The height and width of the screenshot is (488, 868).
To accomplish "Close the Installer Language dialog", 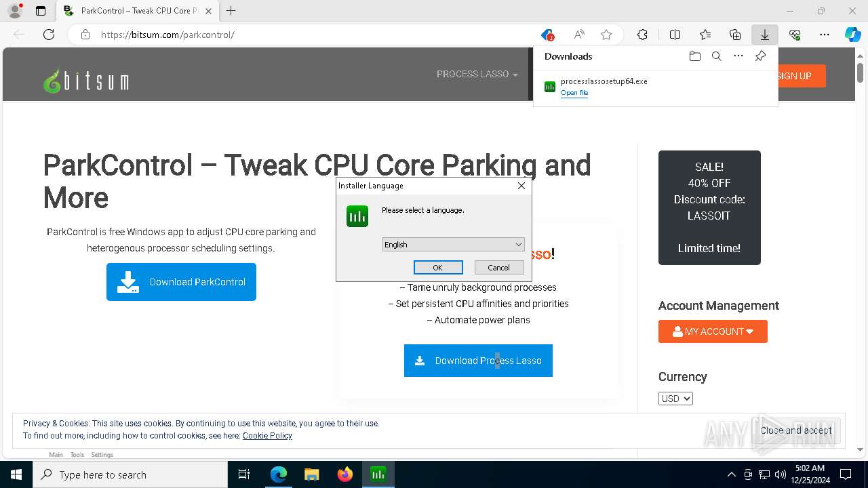I will coord(521,186).
